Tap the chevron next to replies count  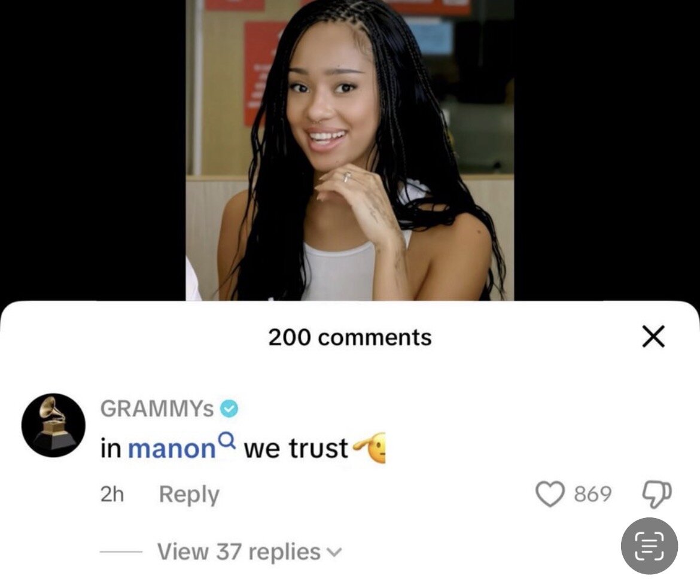(x=334, y=553)
